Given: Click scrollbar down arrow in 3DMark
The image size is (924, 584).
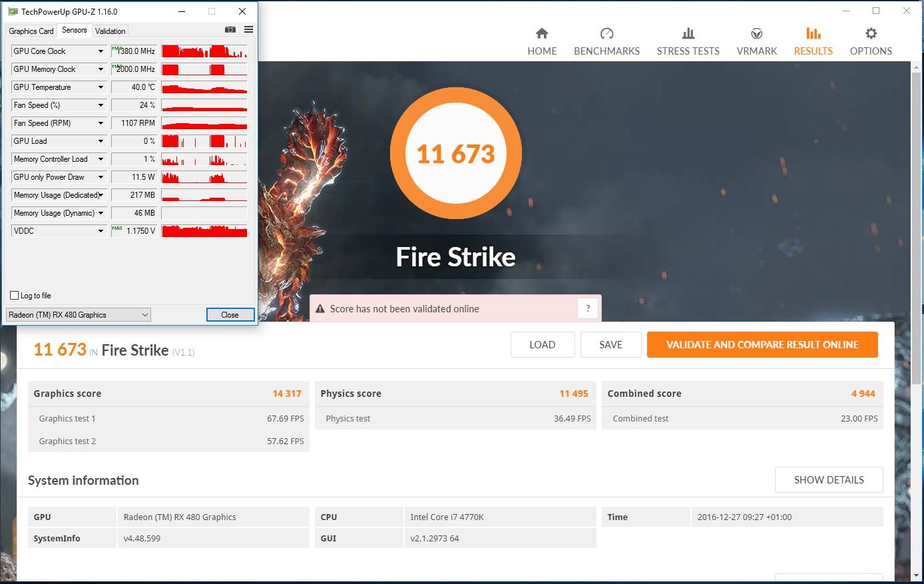Looking at the screenshot, I should (x=917, y=575).
